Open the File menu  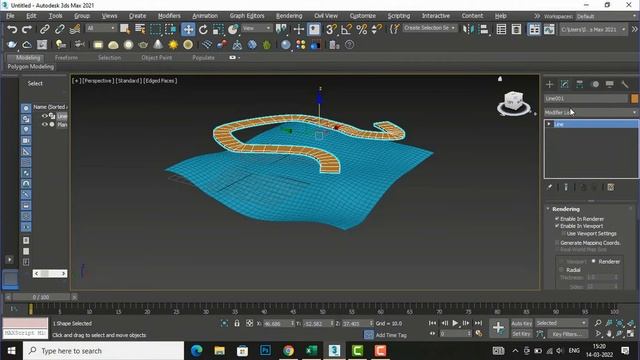click(10, 16)
